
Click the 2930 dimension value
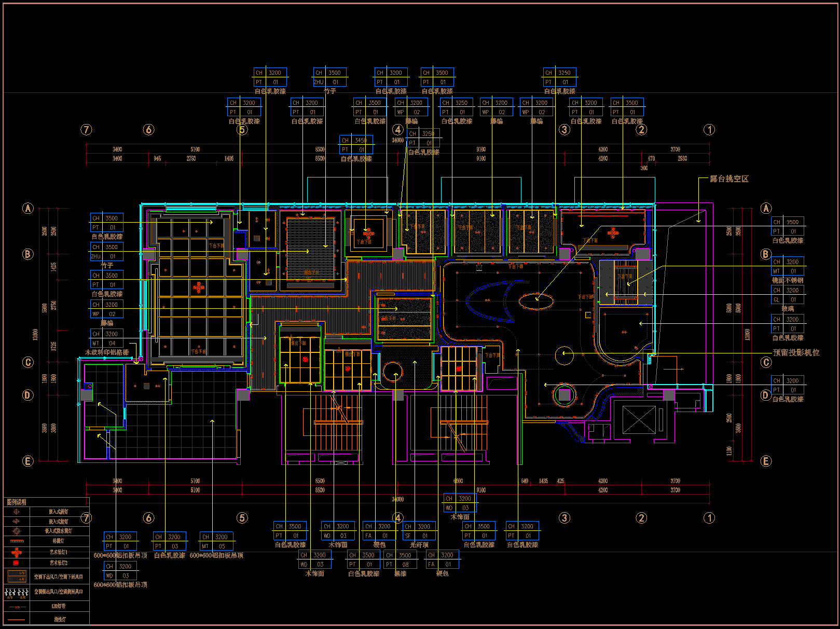click(x=682, y=158)
